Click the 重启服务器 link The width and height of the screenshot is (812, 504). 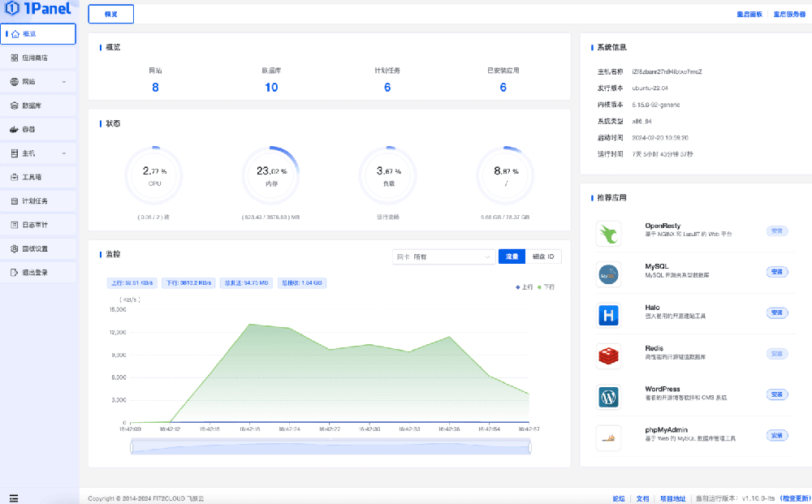(790, 15)
